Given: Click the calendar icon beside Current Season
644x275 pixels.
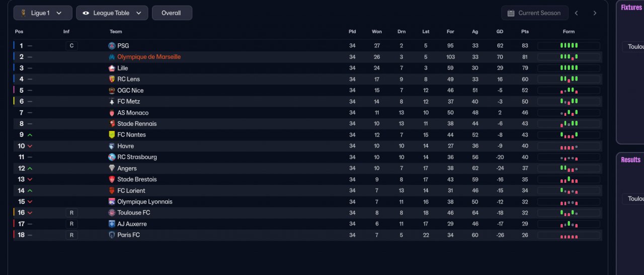Looking at the screenshot, I should click(x=511, y=13).
